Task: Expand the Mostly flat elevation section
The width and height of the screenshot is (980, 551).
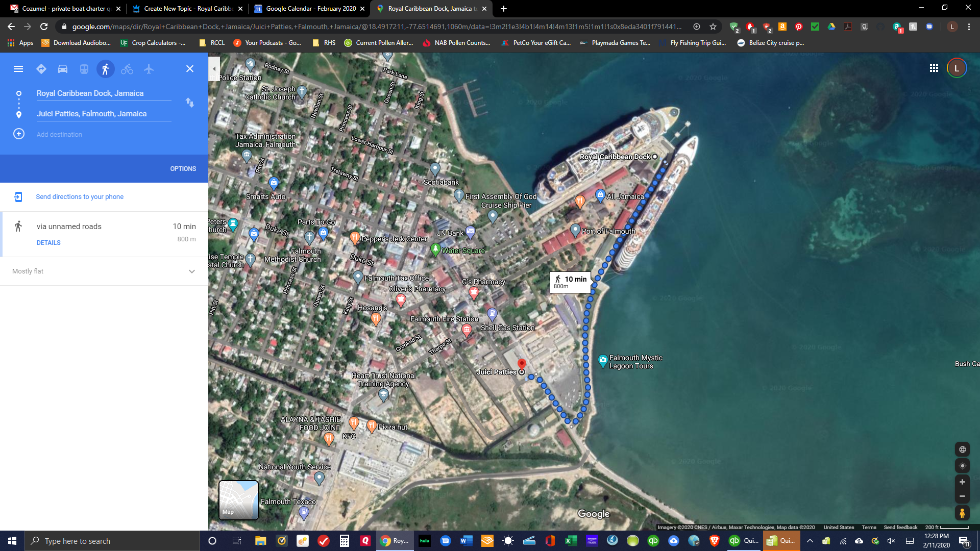Action: click(x=192, y=271)
